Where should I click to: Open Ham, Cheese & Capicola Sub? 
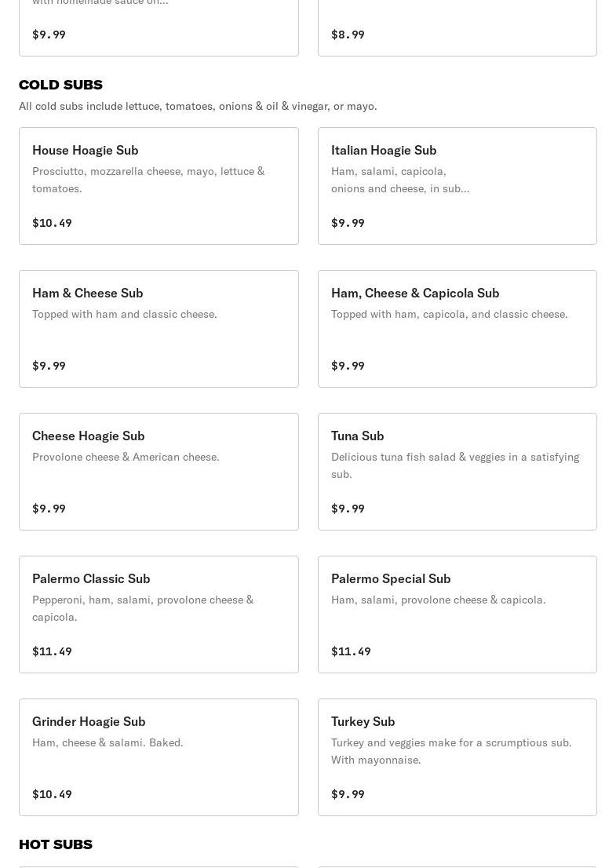click(x=457, y=329)
